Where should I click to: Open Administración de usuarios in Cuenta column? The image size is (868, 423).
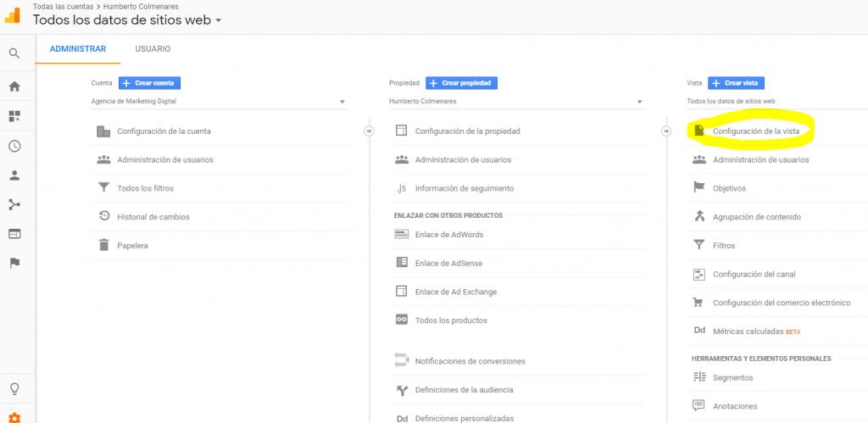(x=165, y=159)
